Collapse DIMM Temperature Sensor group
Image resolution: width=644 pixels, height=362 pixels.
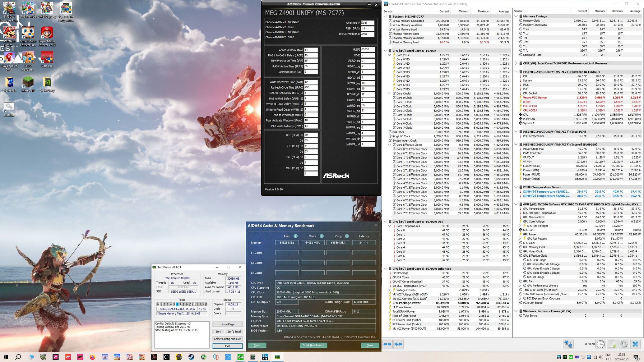tap(516, 187)
